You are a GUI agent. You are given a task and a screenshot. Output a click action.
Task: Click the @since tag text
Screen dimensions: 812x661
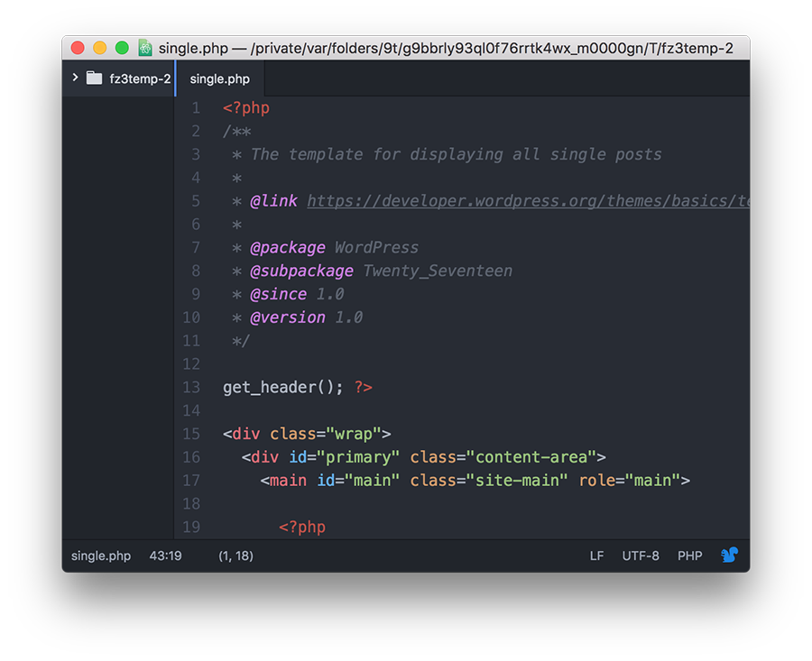(x=279, y=294)
